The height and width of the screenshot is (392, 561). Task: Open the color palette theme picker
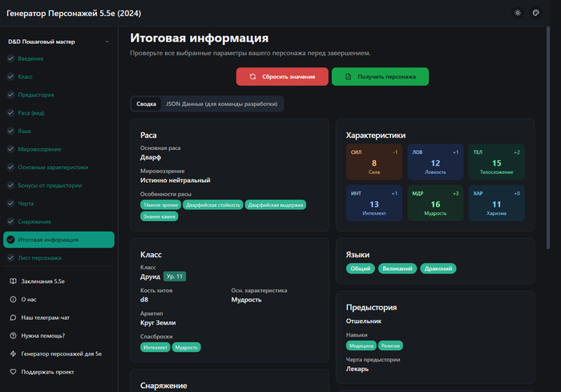(536, 13)
